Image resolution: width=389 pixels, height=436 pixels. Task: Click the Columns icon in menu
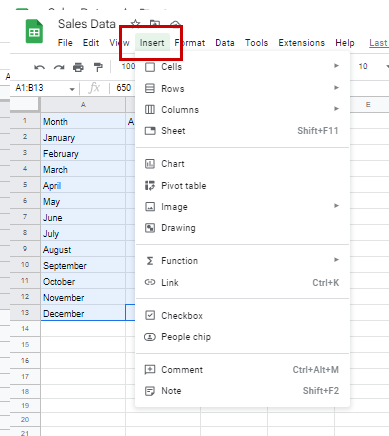pos(150,110)
